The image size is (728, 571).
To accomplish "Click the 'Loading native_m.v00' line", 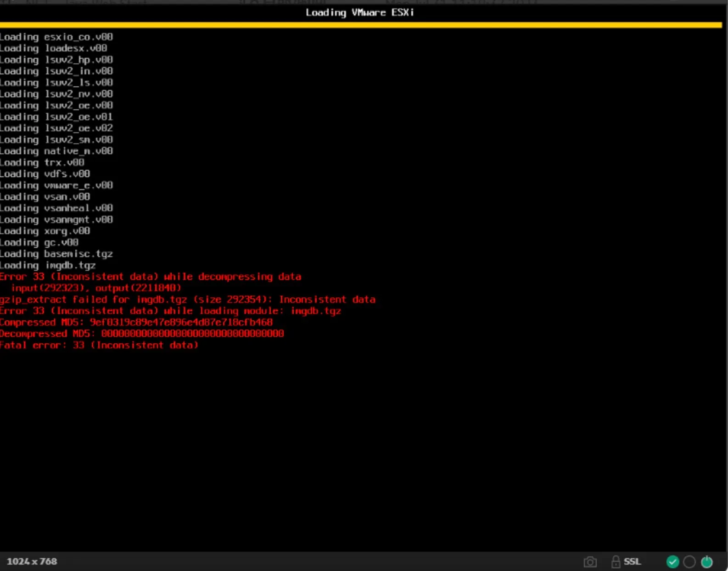I will 56,151.
